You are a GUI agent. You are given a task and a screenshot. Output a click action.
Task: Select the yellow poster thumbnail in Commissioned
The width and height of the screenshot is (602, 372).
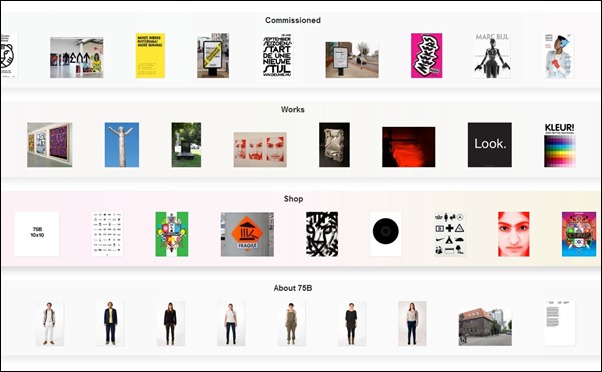click(x=150, y=56)
